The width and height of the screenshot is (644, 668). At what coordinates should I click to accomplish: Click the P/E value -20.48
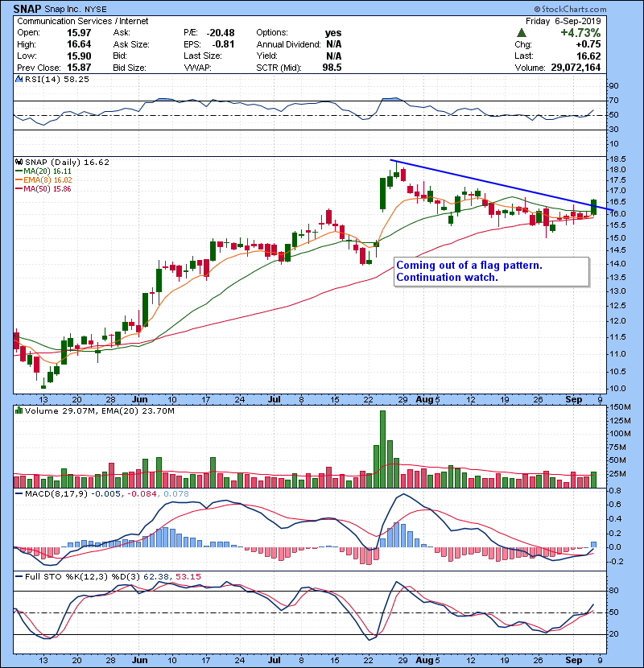pos(221,33)
